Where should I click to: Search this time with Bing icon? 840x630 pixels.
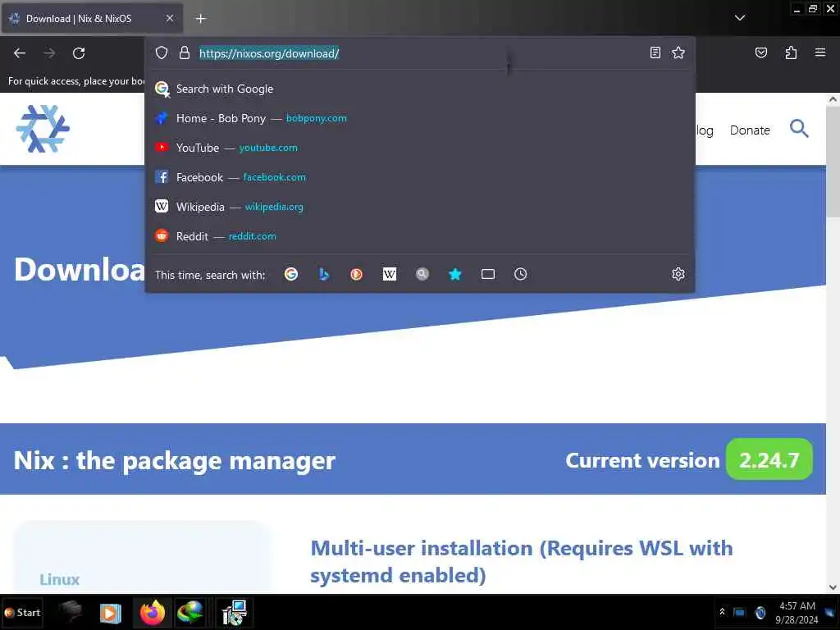pos(323,274)
